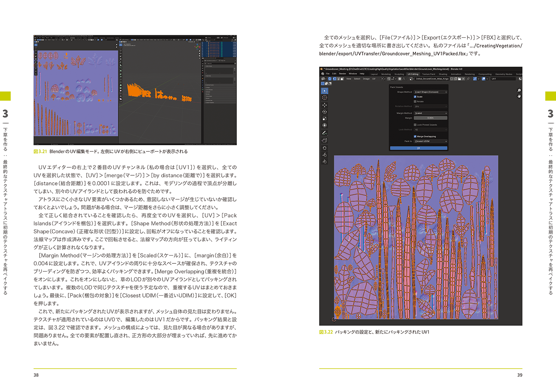Select the Annotate pencil tool
556x392 pixels.
[324, 133]
